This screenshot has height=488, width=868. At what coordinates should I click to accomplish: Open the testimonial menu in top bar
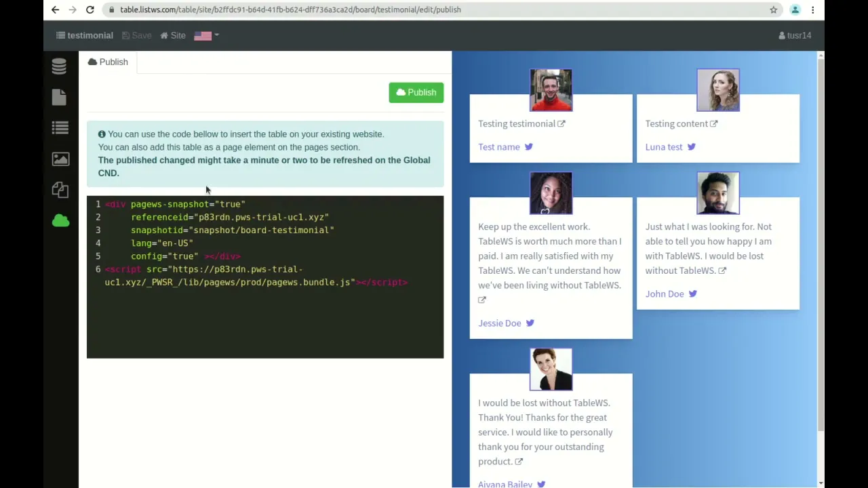click(85, 35)
